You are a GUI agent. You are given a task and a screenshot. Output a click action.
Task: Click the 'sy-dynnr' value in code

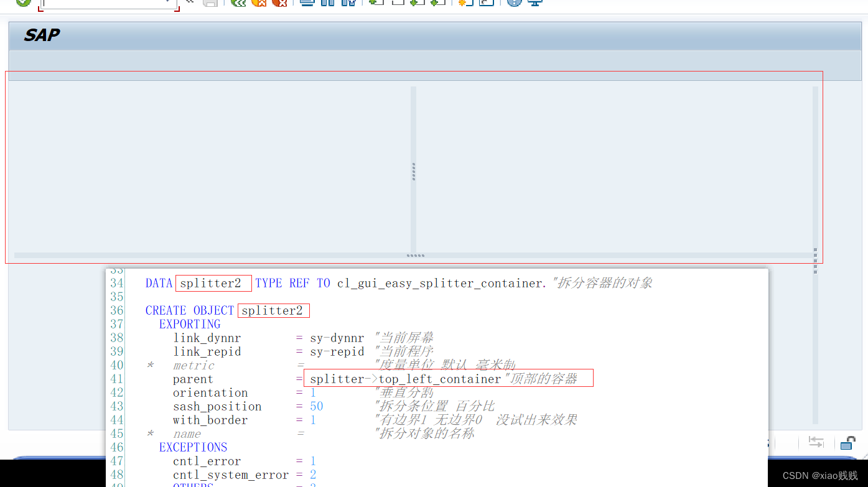point(337,338)
